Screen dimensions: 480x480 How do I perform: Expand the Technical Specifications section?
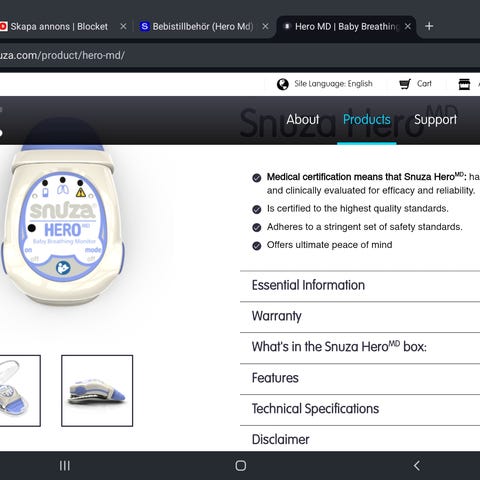[x=360, y=409]
